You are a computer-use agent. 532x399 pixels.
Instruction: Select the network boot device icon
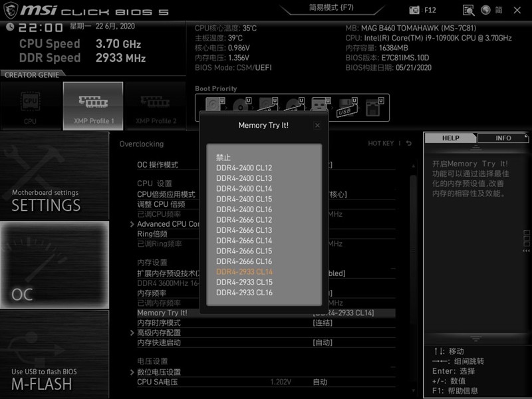coord(374,106)
